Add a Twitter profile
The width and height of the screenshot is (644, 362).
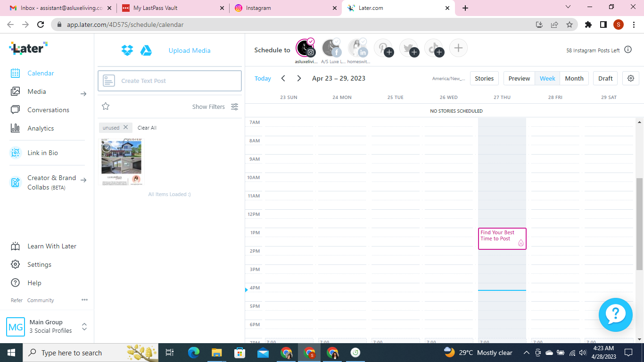(409, 48)
